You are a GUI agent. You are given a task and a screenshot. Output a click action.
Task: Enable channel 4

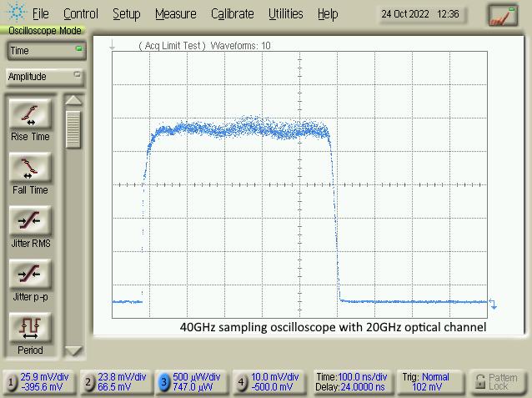click(x=242, y=382)
